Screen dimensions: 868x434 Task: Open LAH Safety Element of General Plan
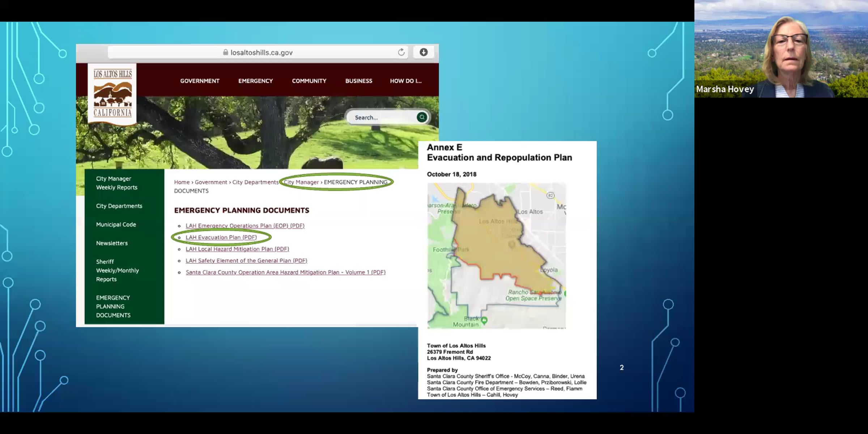point(246,260)
